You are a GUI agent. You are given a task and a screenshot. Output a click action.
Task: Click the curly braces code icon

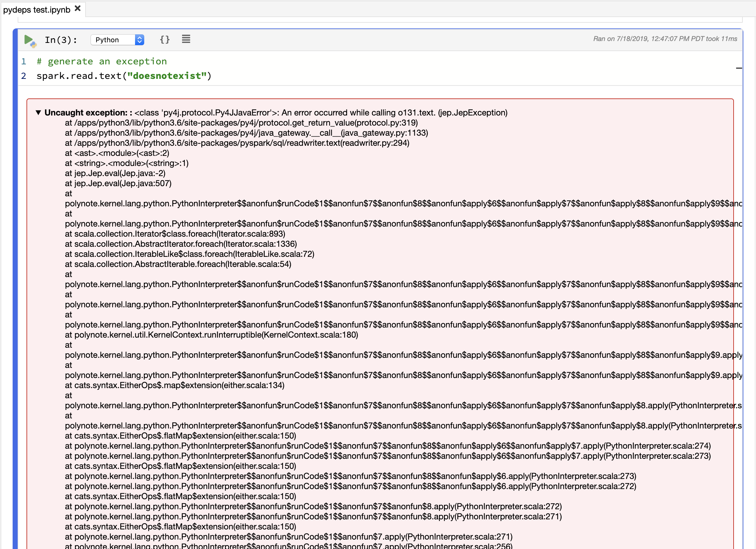[165, 39]
